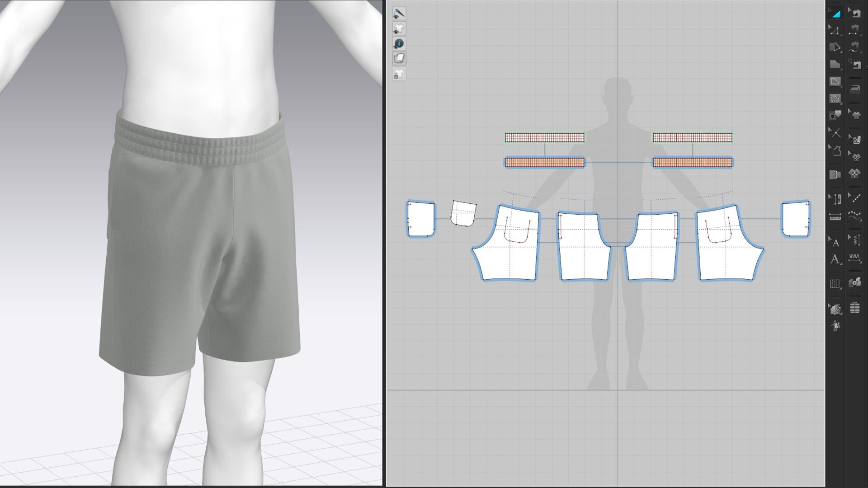Select the Quilted/puffer garment tool
The width and height of the screenshot is (868, 488).
tap(854, 308)
